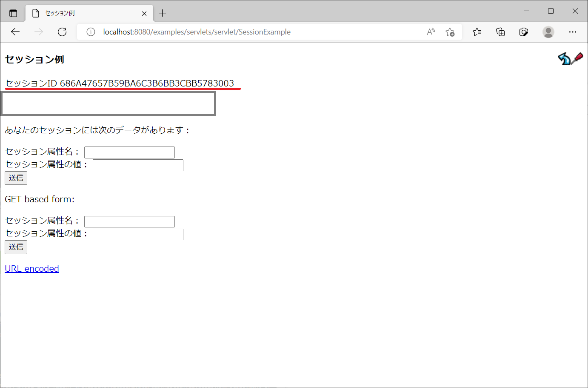Start Read aloud from the address bar

coord(431,32)
